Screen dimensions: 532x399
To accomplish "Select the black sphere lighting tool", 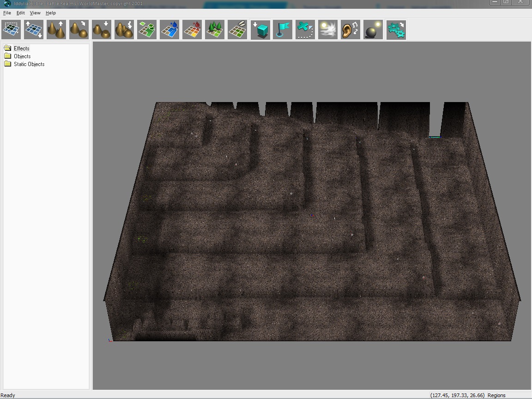I will point(373,30).
